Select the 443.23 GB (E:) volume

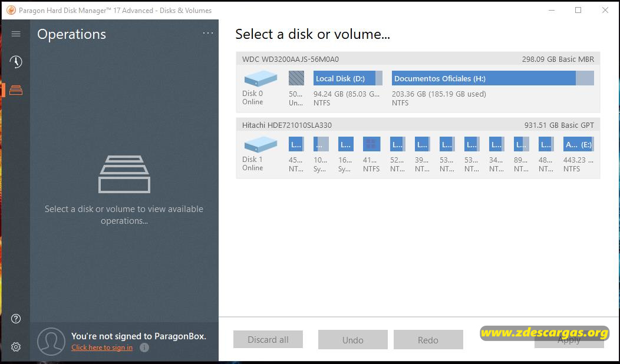(x=579, y=144)
